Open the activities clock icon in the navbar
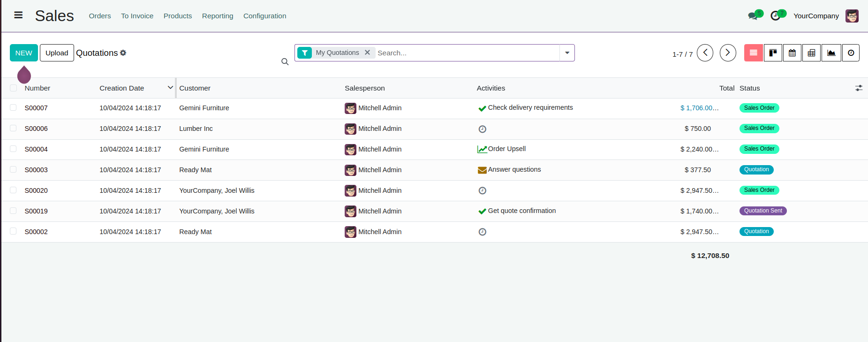This screenshot has width=868, height=342. point(776,15)
